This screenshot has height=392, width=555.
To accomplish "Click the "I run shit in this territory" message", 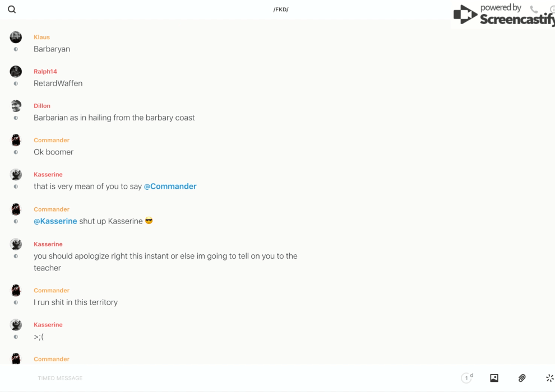I will (x=76, y=302).
